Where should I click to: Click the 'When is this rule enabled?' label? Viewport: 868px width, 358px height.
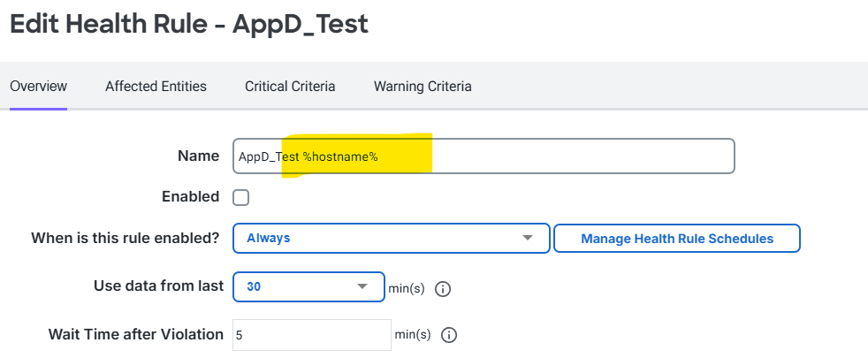(126, 238)
